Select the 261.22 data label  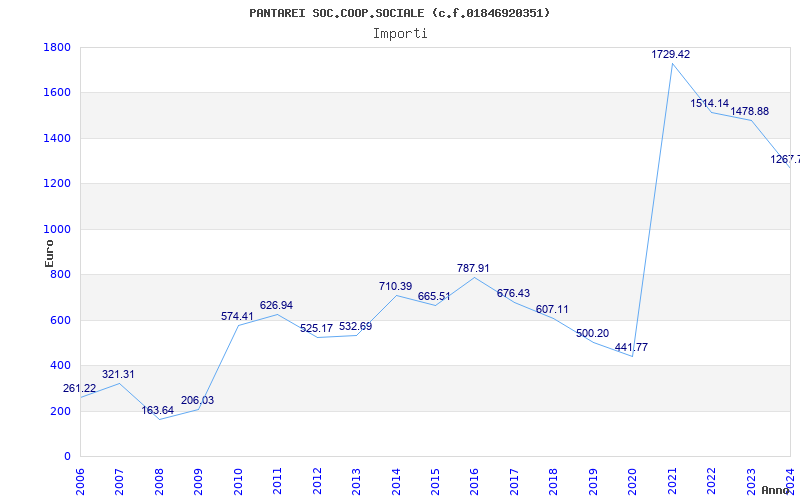point(80,389)
